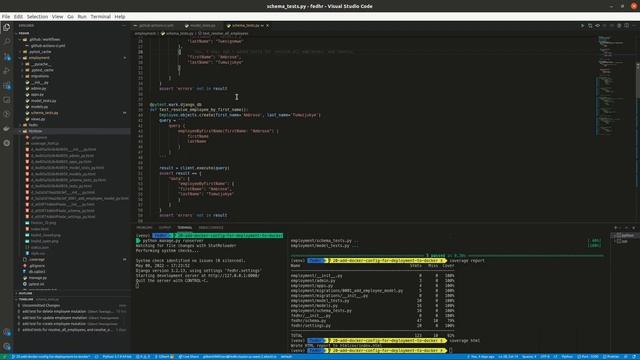Click test_resolve_all_employees breadcrumb

223,33
